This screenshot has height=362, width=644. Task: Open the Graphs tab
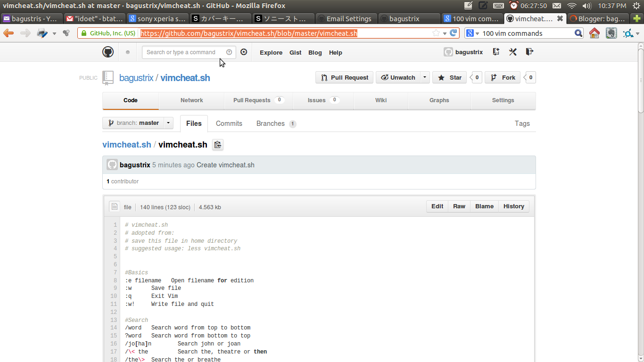tap(439, 100)
